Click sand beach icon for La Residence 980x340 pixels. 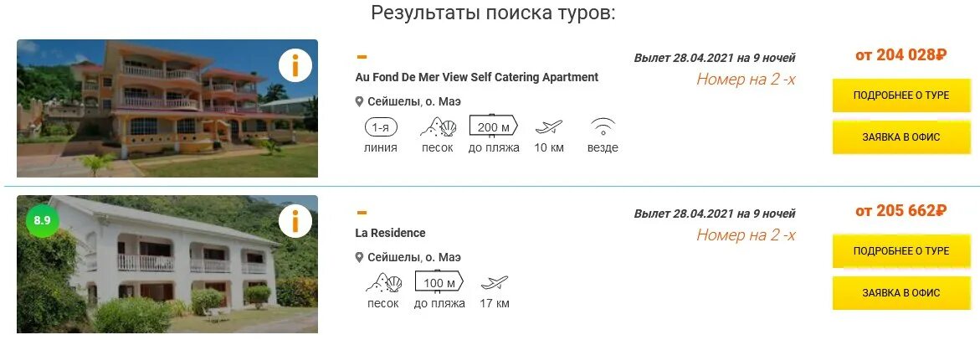coord(382,282)
